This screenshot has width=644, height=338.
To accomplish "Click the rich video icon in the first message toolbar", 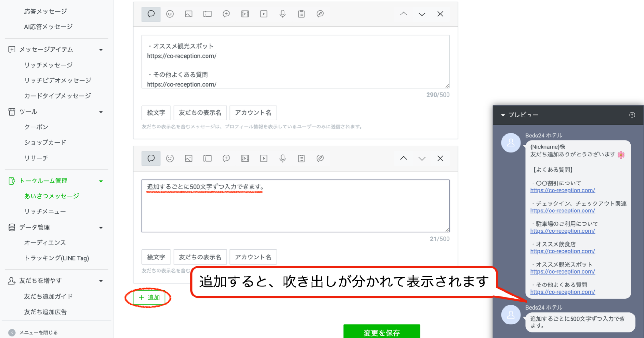I will coord(245,14).
